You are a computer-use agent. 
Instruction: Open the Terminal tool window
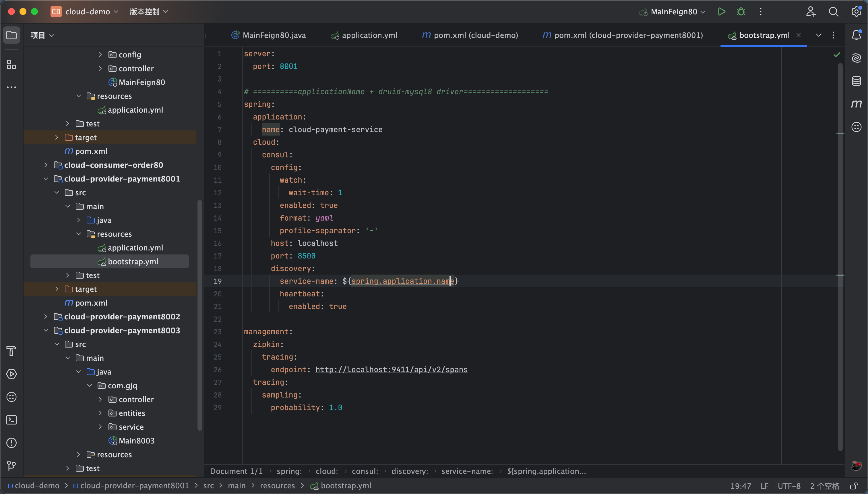(11, 420)
